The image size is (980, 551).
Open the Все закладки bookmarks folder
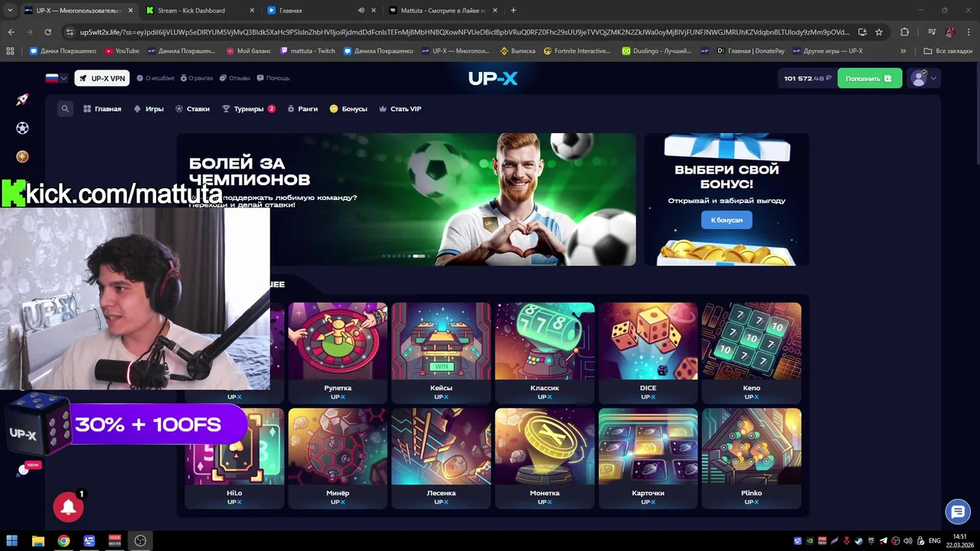(x=948, y=51)
